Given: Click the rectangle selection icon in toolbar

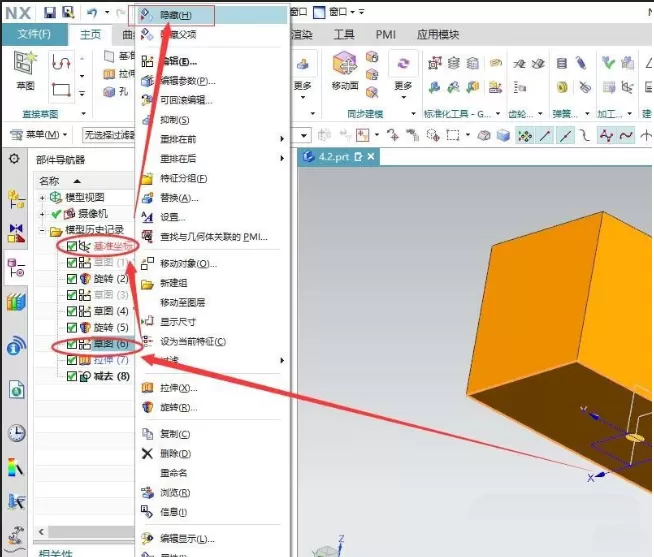Looking at the screenshot, I should [453, 135].
